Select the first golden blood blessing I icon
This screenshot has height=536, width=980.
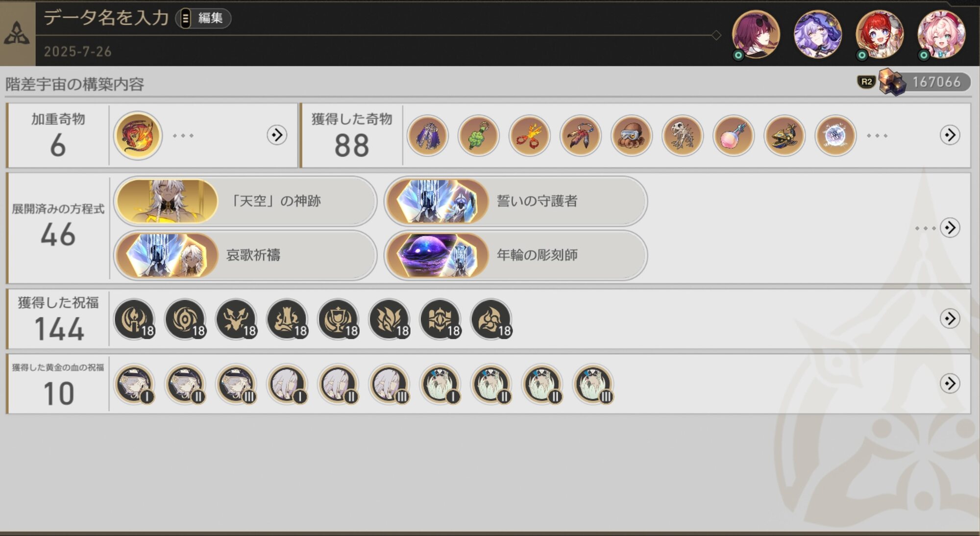click(x=134, y=384)
